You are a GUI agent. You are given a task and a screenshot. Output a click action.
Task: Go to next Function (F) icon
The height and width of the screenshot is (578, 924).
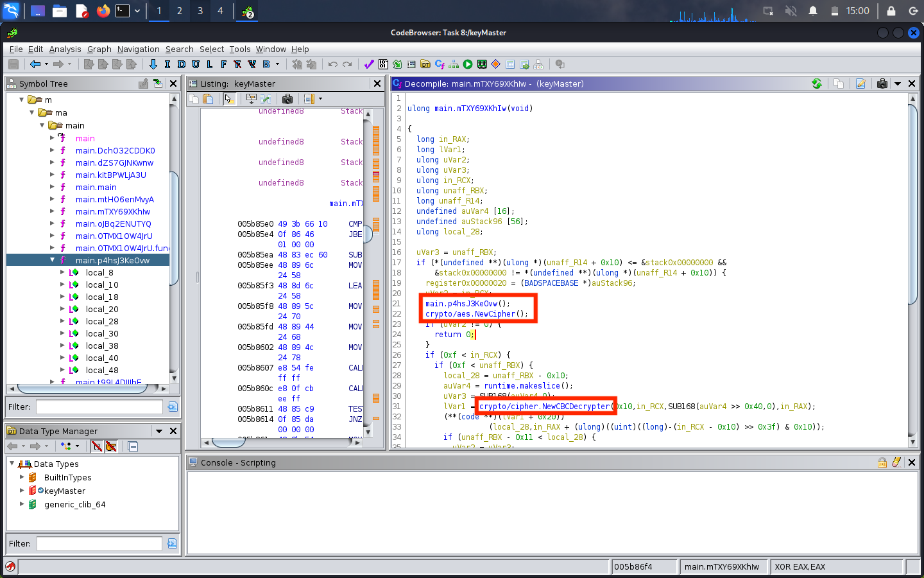click(223, 64)
